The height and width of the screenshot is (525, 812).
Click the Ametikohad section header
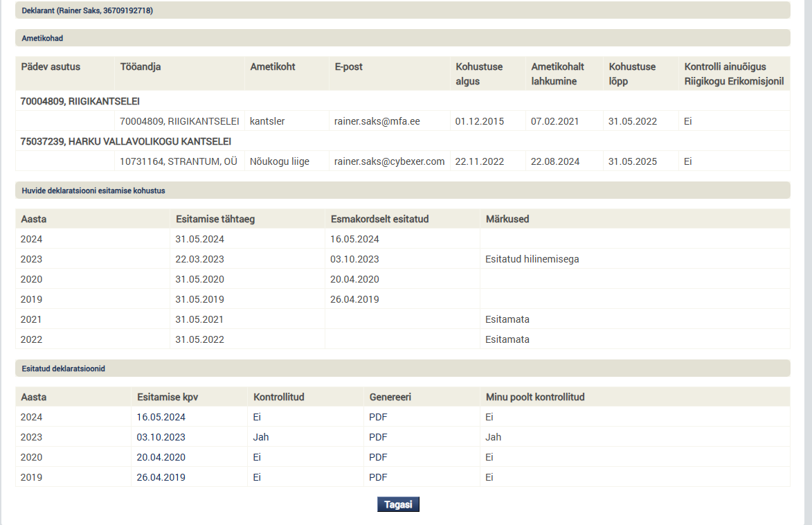(x=403, y=38)
